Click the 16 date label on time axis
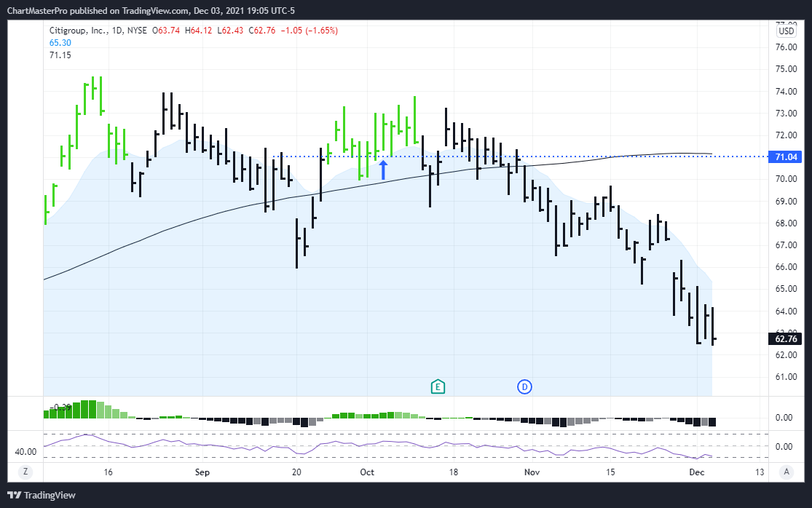Viewport: 812px width, 508px height. tap(108, 472)
